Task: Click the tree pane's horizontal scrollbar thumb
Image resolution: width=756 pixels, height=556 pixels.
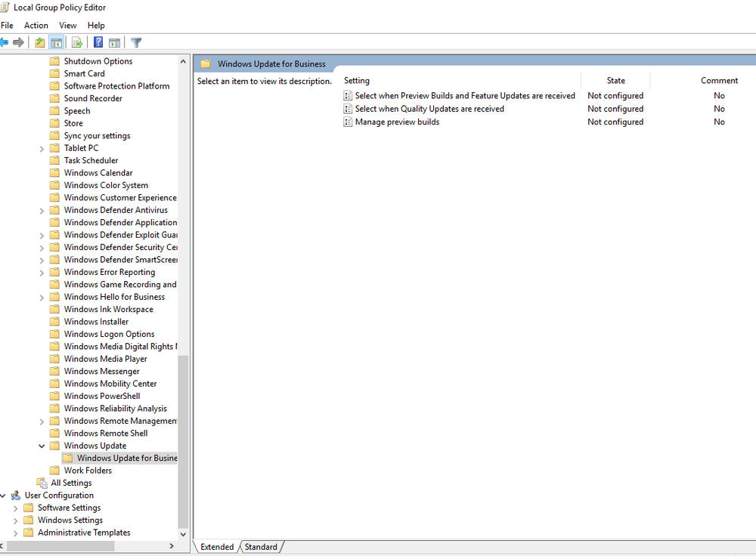Action: [x=60, y=546]
